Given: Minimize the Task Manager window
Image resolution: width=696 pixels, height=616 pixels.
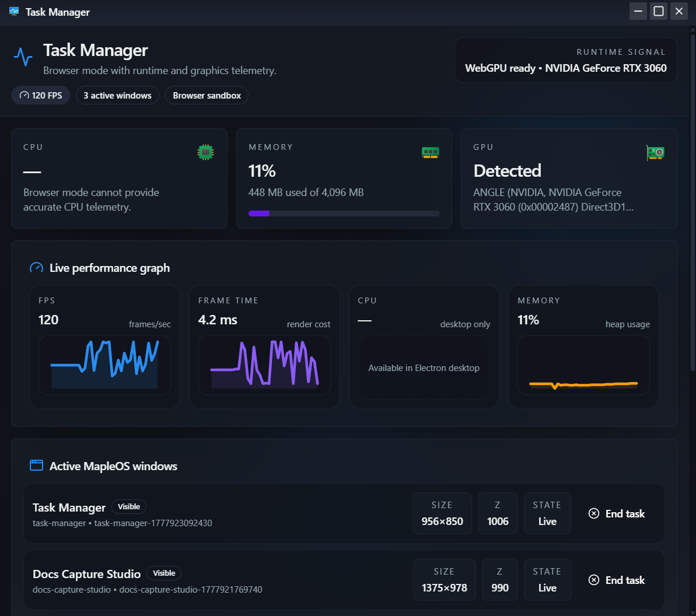Looking at the screenshot, I should click(x=638, y=11).
